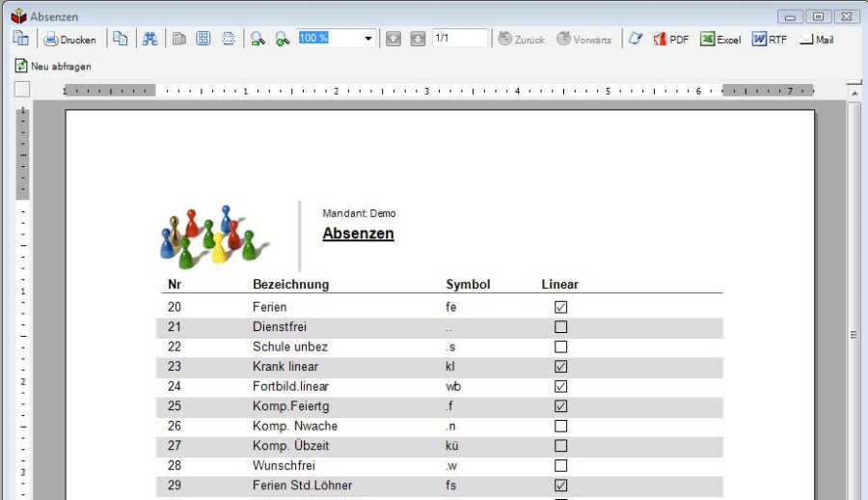Screen dimensions: 868x500
Task: Toggle Linear checkbox for Wunschfrei row
Action: 560,465
